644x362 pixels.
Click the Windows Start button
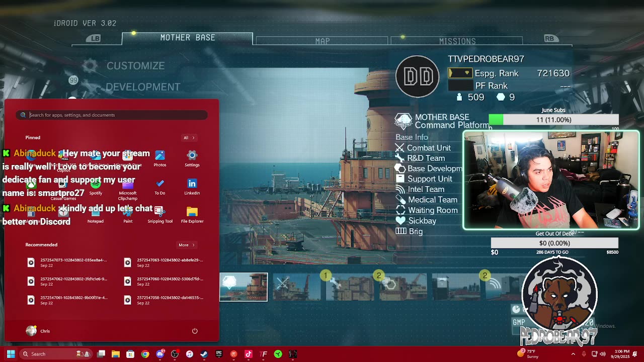pos(11,354)
